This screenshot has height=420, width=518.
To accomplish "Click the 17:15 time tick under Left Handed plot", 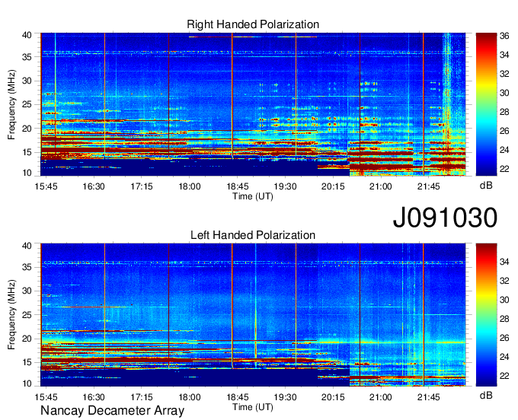I will 142,397.
